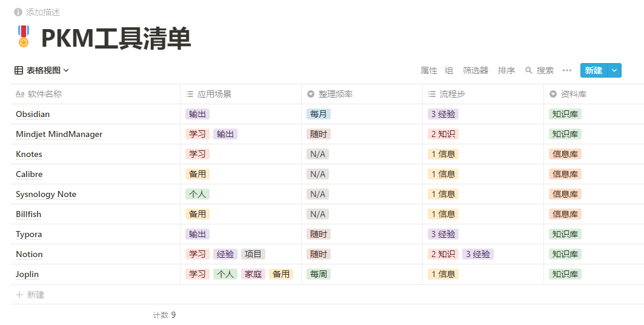Click the table view grid icon
Screen dimensions: 644x325
[19, 70]
